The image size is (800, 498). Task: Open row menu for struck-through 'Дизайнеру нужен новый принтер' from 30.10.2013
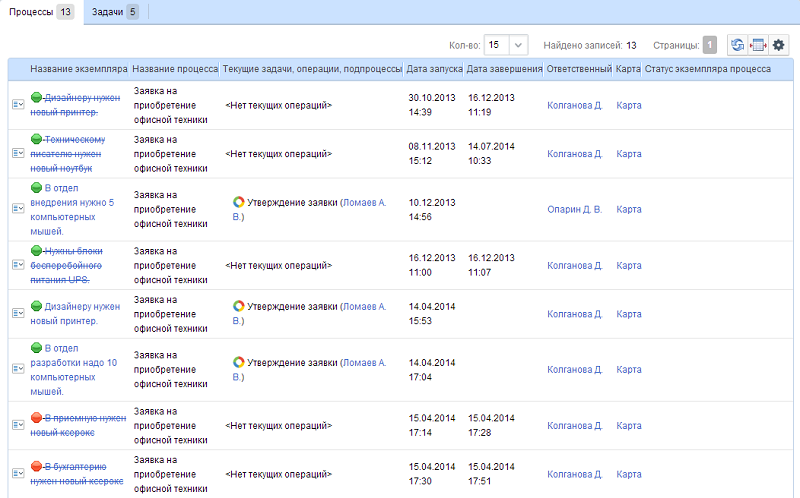[x=18, y=105]
